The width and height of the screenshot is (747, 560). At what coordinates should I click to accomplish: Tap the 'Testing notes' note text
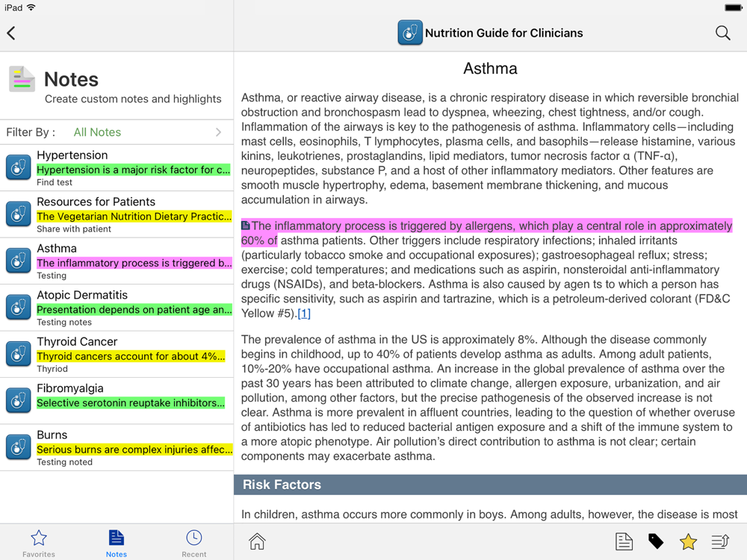pos(64,323)
